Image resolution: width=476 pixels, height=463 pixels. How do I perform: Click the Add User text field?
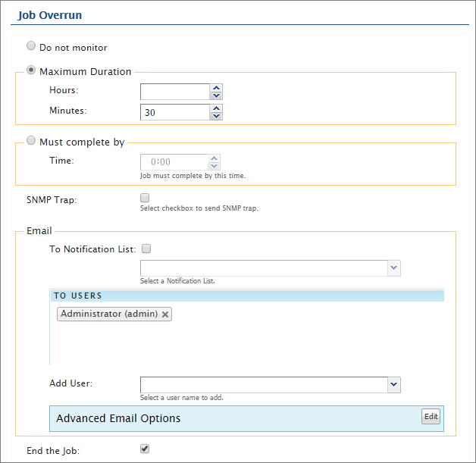(263, 384)
